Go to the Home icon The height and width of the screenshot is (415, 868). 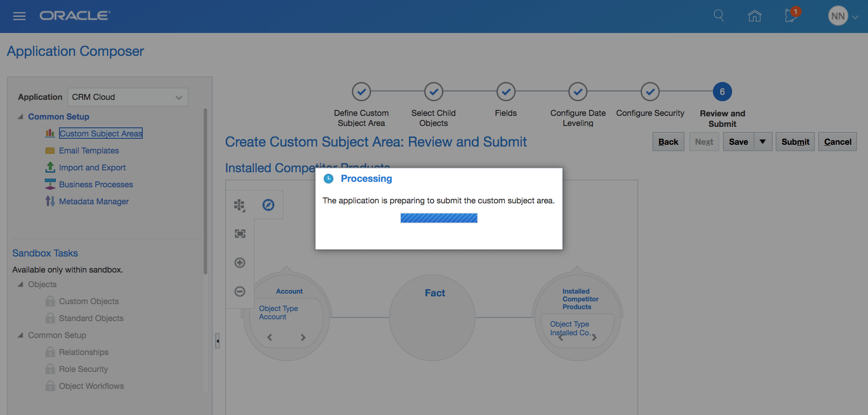coord(755,16)
